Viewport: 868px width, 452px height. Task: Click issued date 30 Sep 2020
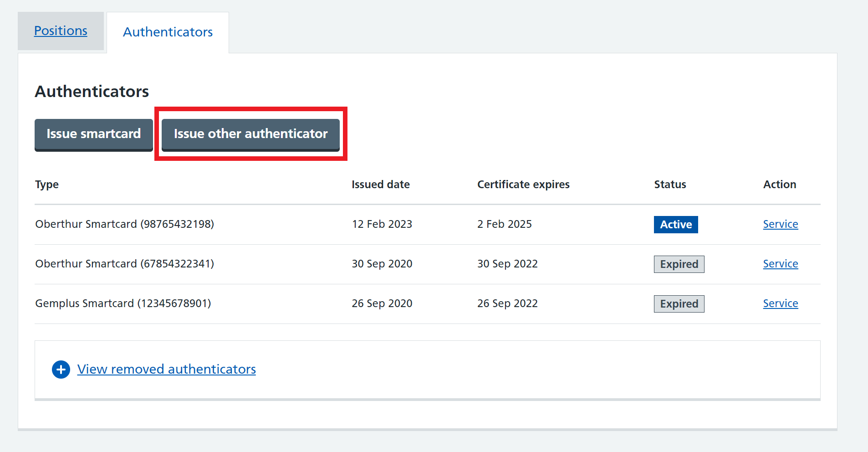382,264
